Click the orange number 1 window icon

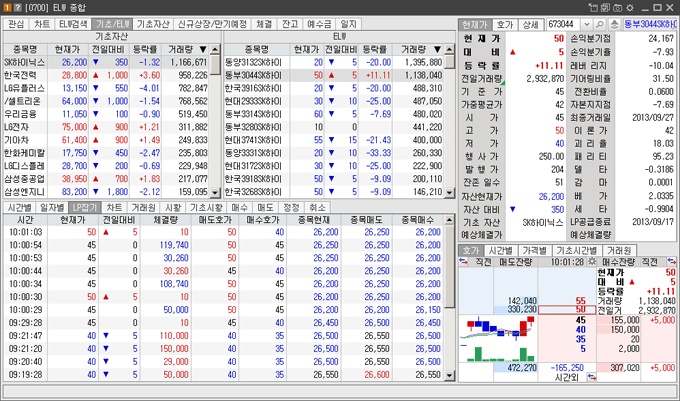point(7,7)
